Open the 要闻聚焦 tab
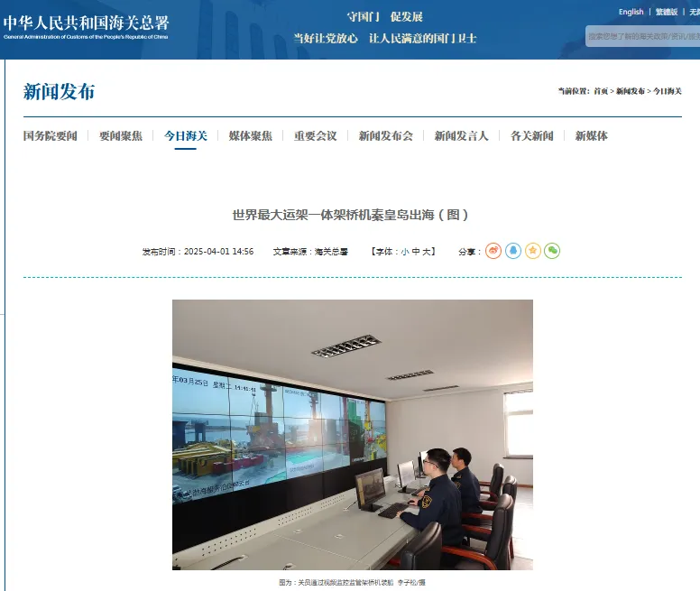Image resolution: width=700 pixels, height=591 pixels. [x=121, y=135]
